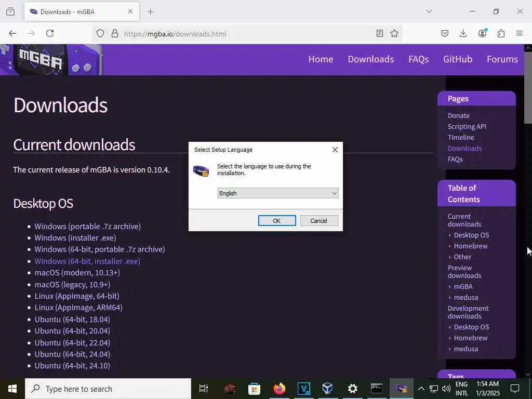Click the Firefox back arrow
This screenshot has height=399, width=532.
pos(12,33)
